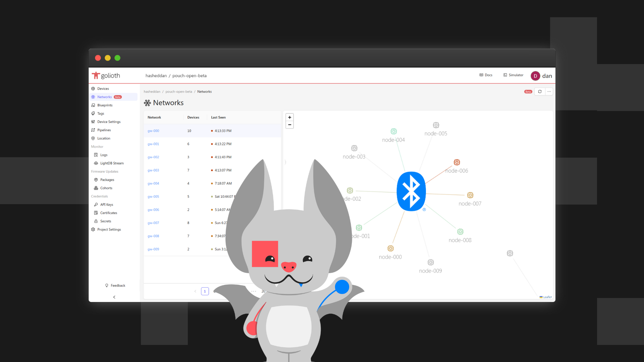View Logs under Monitor
644x362 pixels.
pos(104,155)
